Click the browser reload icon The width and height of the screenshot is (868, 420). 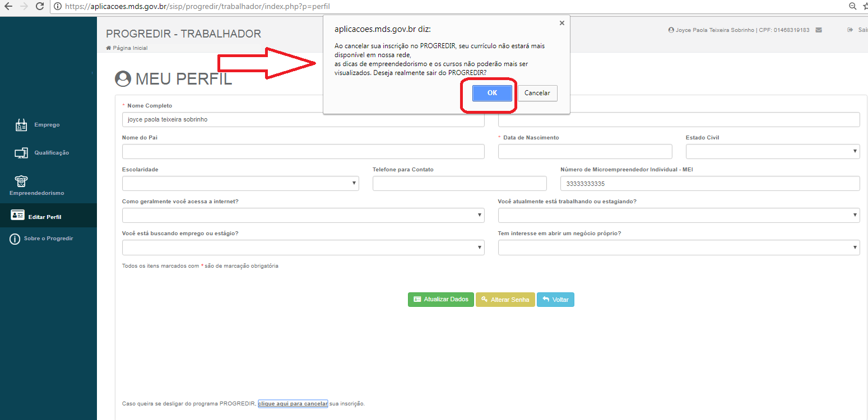point(39,7)
